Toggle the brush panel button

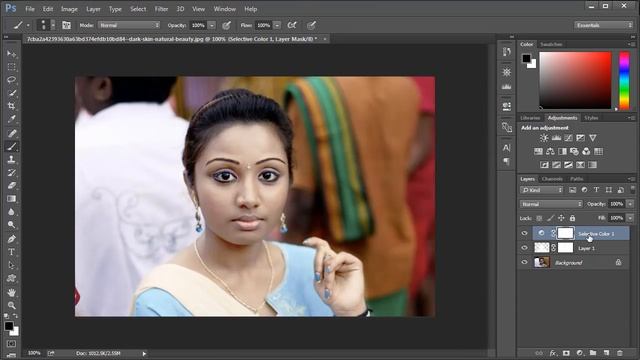click(66, 25)
